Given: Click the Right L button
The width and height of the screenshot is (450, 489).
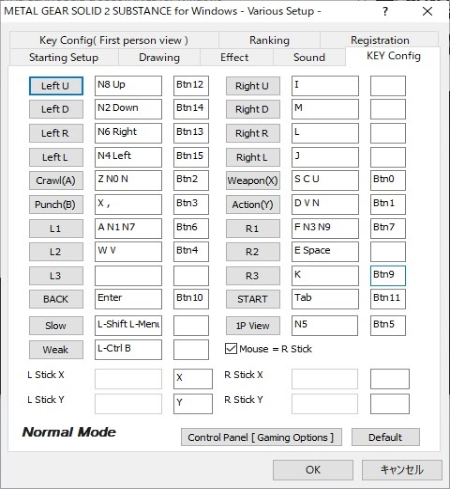Looking at the screenshot, I should (x=253, y=157).
